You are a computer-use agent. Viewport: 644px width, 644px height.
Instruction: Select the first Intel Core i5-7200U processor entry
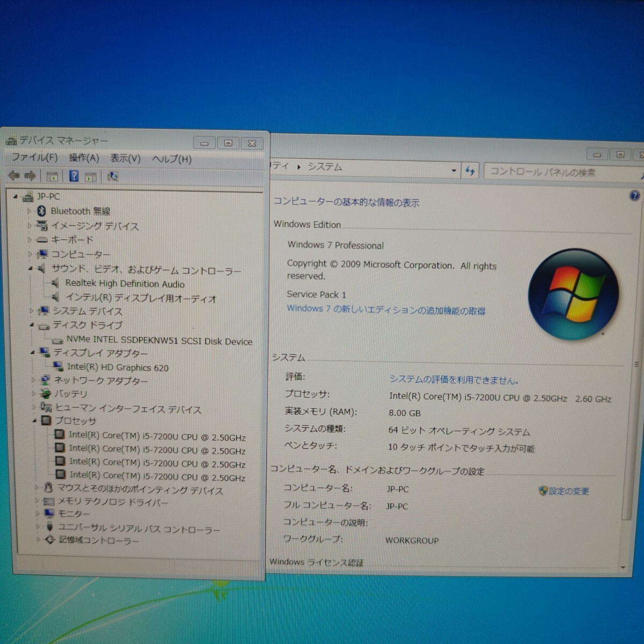tap(157, 436)
